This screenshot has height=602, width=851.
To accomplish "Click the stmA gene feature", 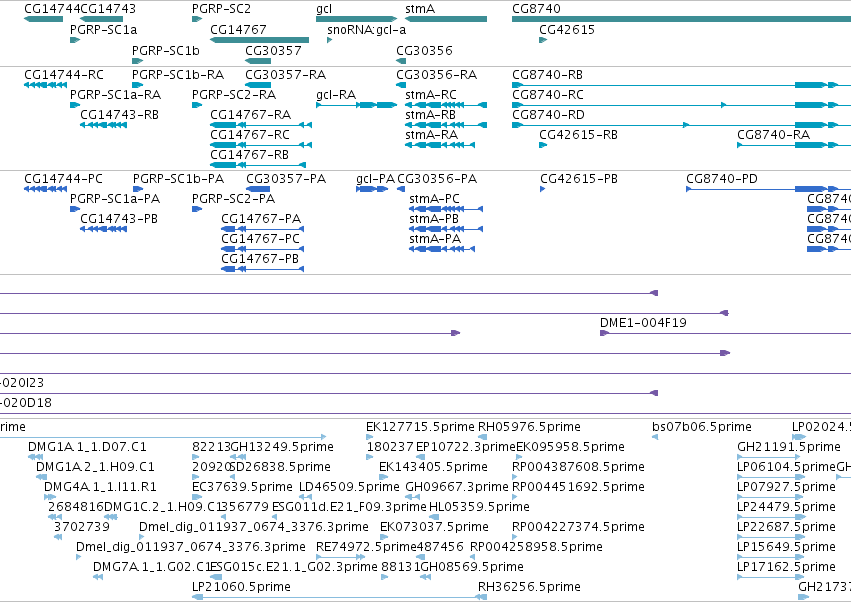I will pyautogui.click(x=446, y=20).
